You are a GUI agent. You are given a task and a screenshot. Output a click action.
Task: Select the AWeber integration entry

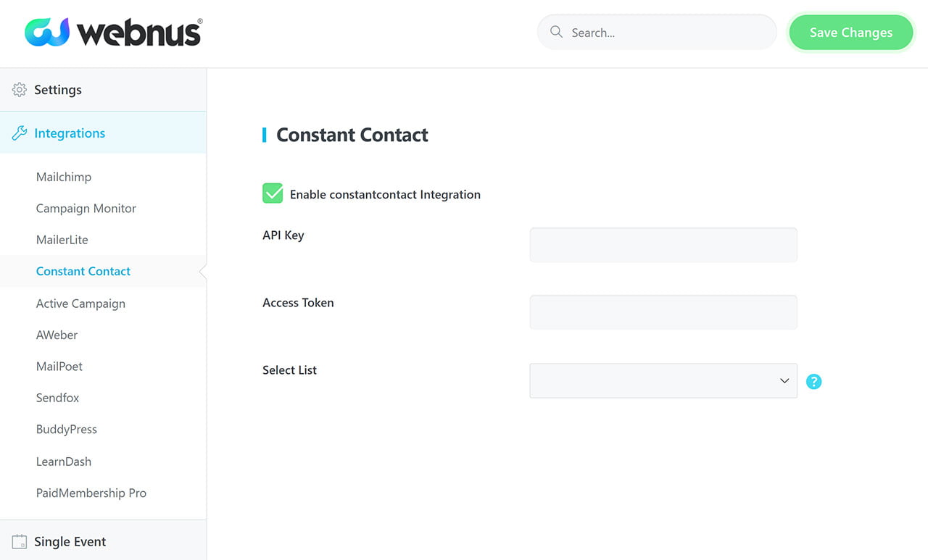(57, 335)
